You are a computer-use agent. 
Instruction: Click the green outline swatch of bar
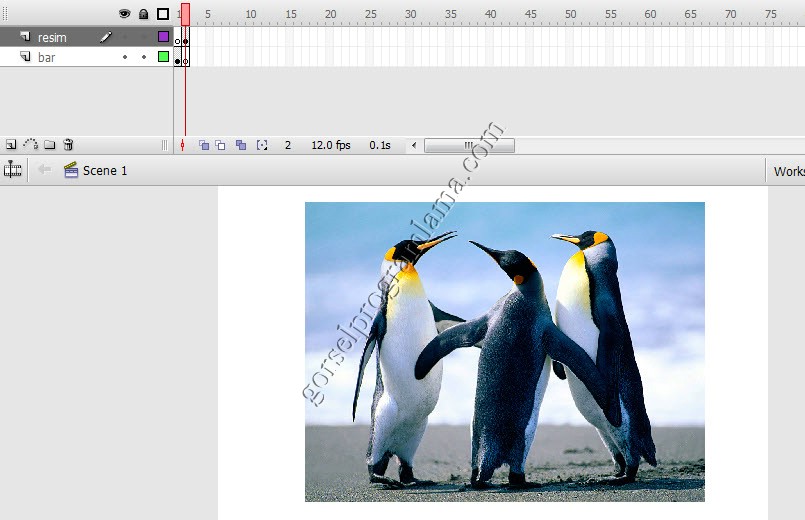pos(163,57)
